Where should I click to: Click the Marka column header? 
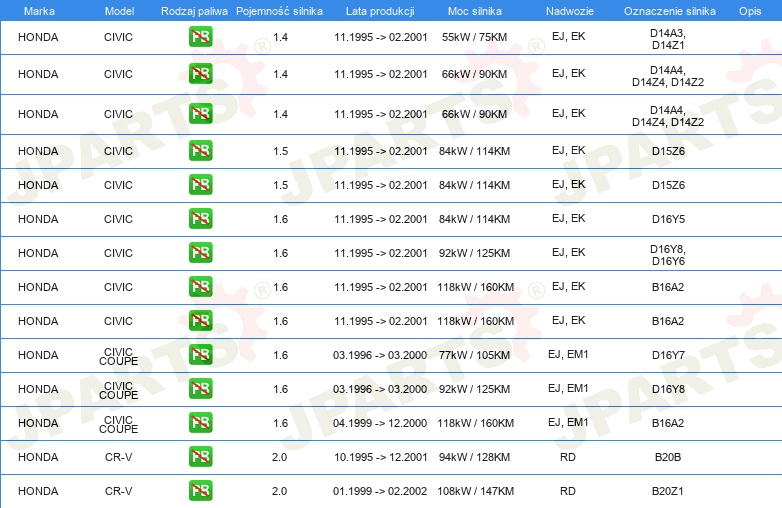click(x=39, y=11)
